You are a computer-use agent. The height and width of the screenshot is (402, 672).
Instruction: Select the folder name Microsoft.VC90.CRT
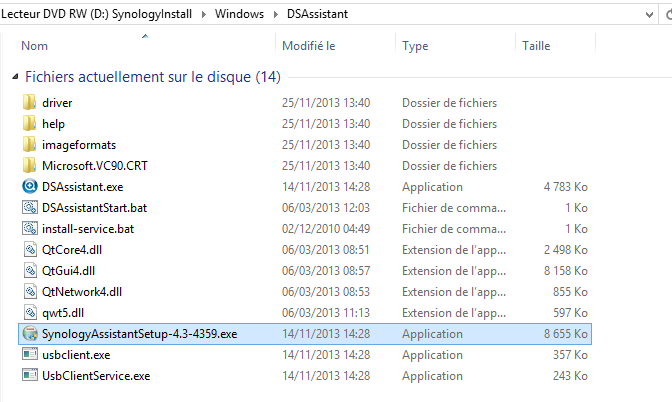[x=95, y=166]
